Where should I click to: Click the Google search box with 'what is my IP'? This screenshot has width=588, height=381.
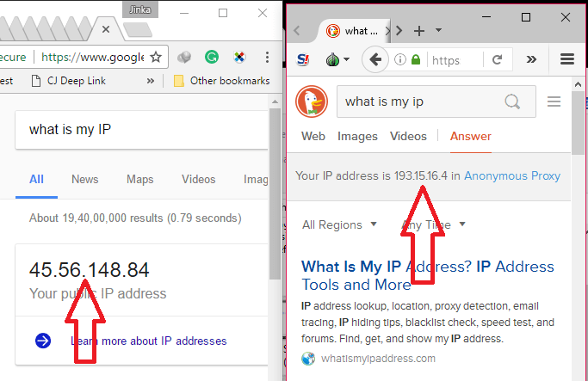142,130
